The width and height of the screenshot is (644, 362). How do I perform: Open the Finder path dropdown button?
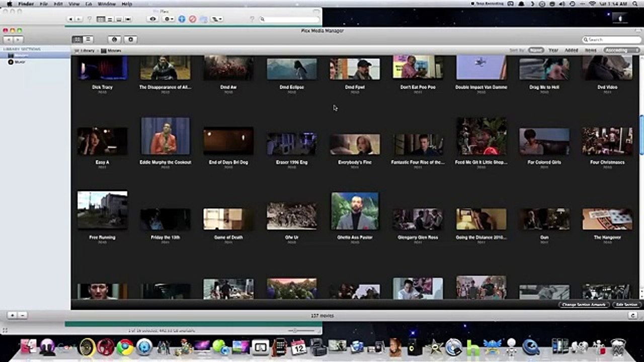pos(217,19)
